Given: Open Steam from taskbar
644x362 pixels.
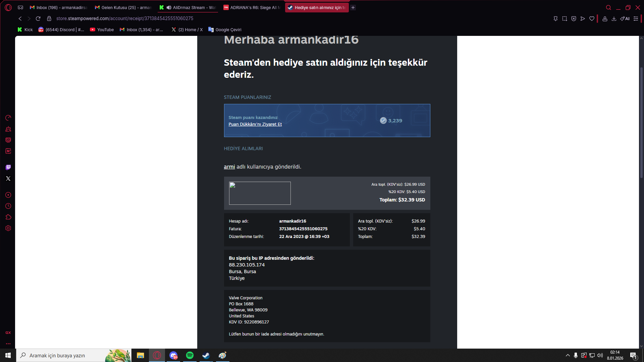Looking at the screenshot, I should click(206, 355).
